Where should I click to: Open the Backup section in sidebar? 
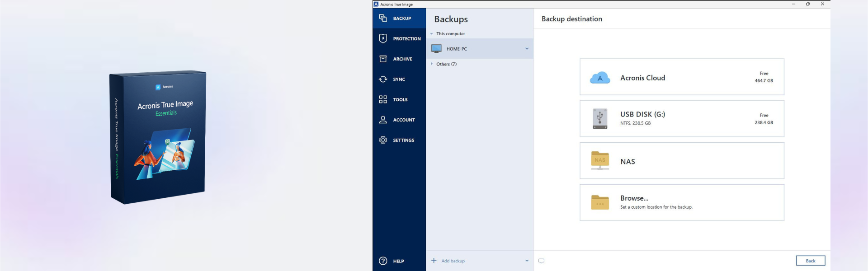tap(399, 18)
